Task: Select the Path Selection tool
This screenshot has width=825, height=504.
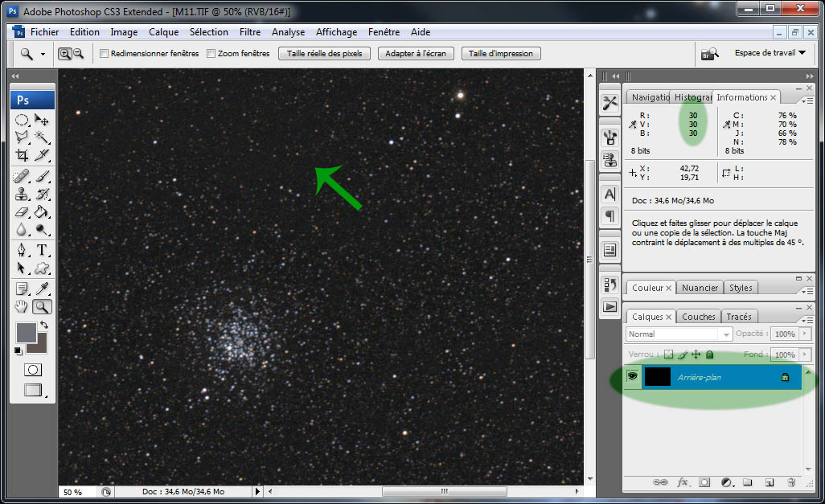Action: pos(22,268)
